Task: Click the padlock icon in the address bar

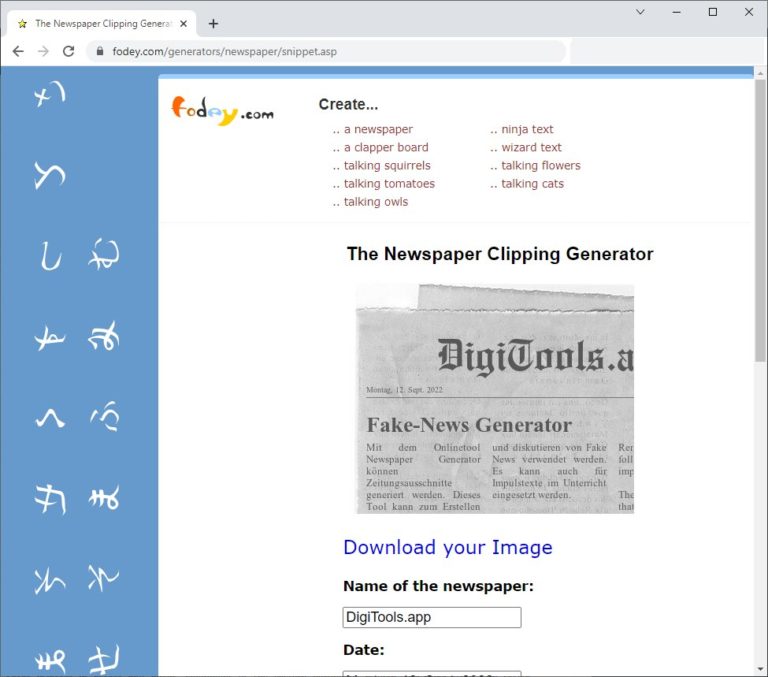Action: 100,51
